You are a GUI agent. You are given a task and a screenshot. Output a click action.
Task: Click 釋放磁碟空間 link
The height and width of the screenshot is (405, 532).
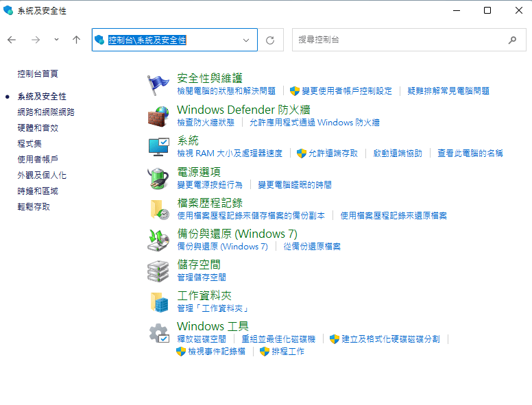(x=202, y=339)
